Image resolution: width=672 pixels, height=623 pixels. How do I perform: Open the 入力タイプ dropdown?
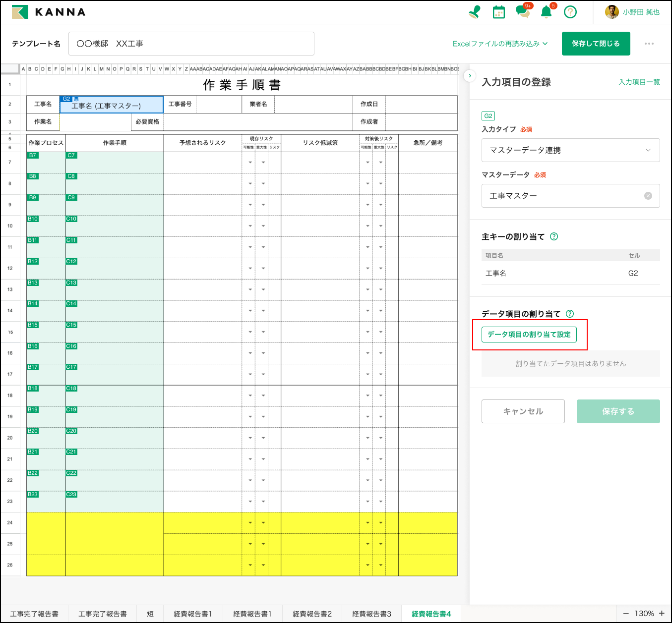pyautogui.click(x=570, y=150)
